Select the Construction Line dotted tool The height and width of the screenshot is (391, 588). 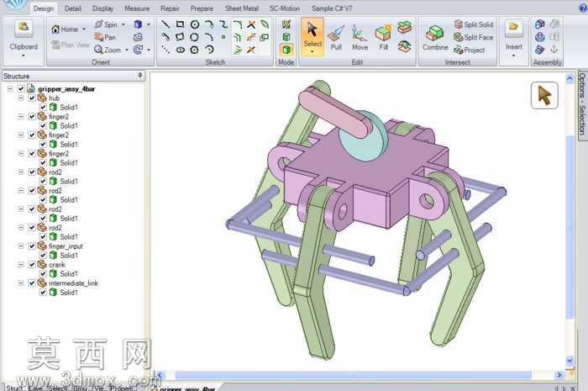tap(165, 50)
